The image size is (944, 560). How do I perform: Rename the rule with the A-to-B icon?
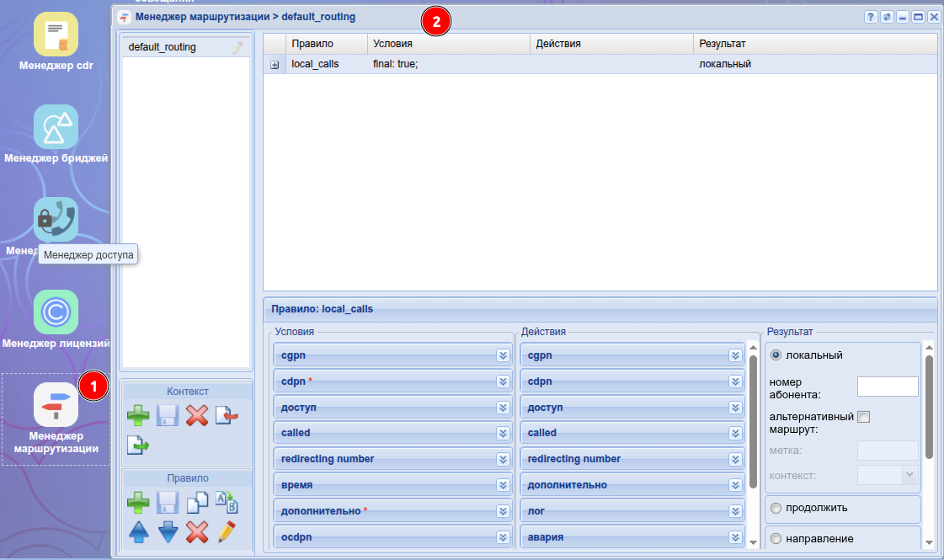pos(227,502)
